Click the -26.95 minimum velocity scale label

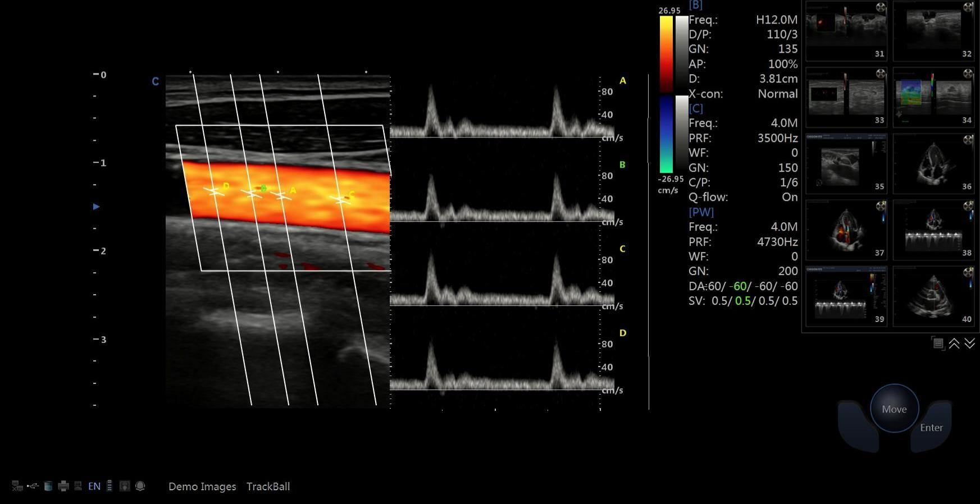[x=671, y=179]
